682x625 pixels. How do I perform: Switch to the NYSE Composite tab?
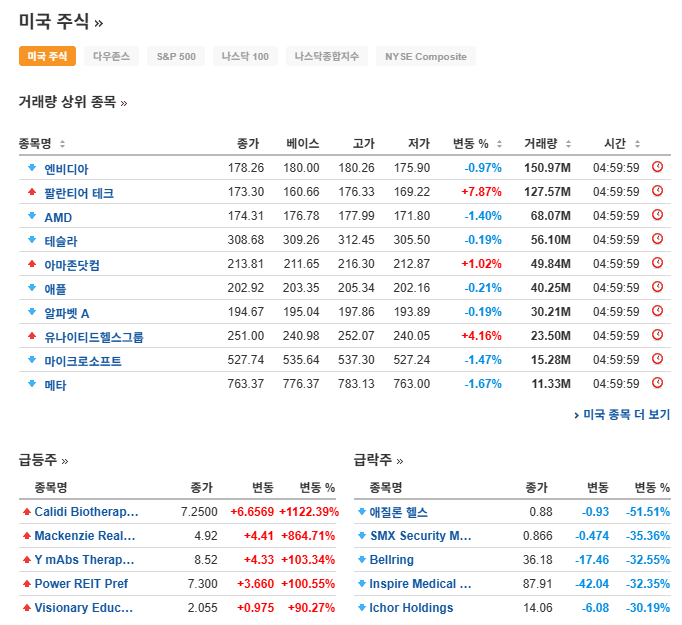point(426,56)
